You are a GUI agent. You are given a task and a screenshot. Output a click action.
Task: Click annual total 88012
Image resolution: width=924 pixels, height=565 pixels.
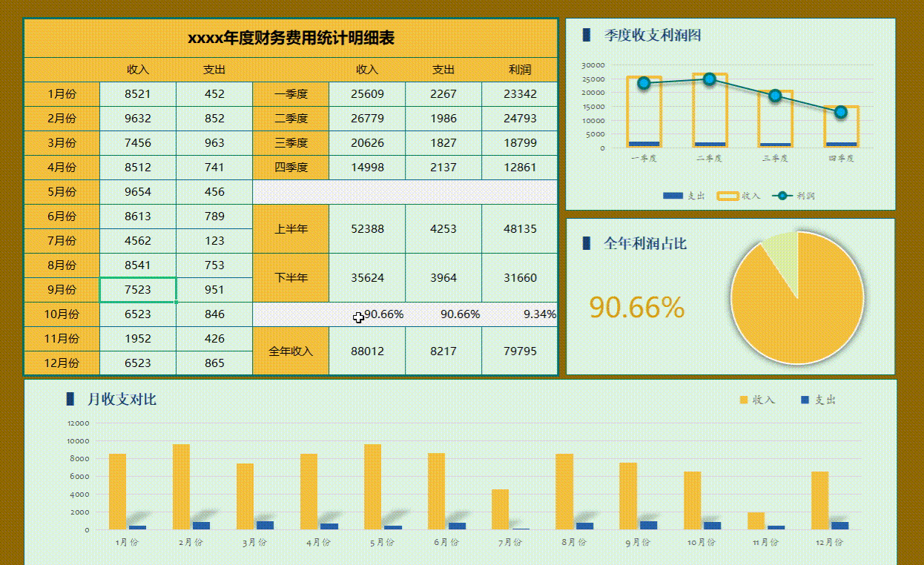coord(367,351)
